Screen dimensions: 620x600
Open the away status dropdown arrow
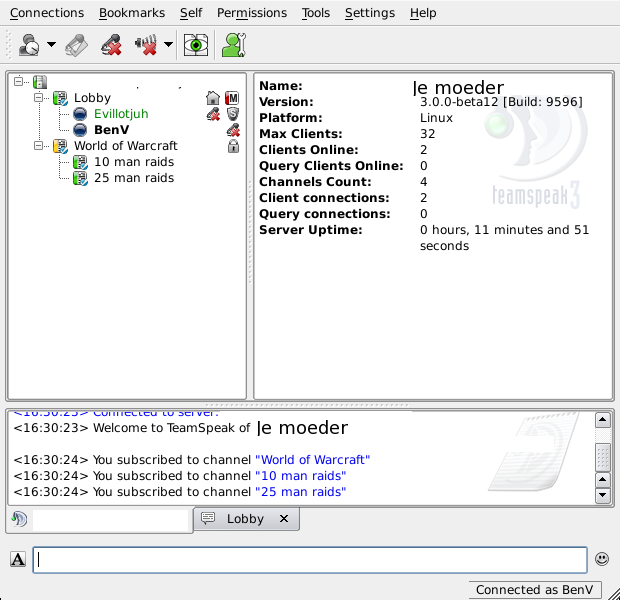(x=51, y=44)
